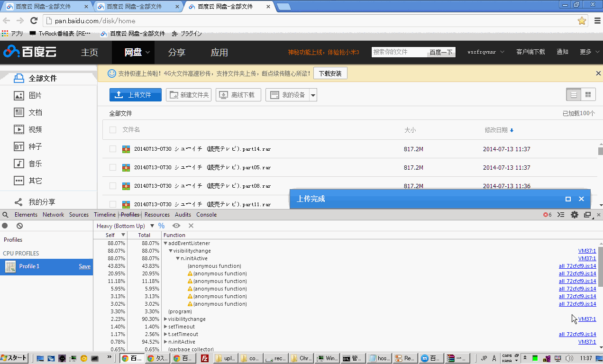Type in 搜索你的文件 search field
603x364 pixels.
[399, 52]
